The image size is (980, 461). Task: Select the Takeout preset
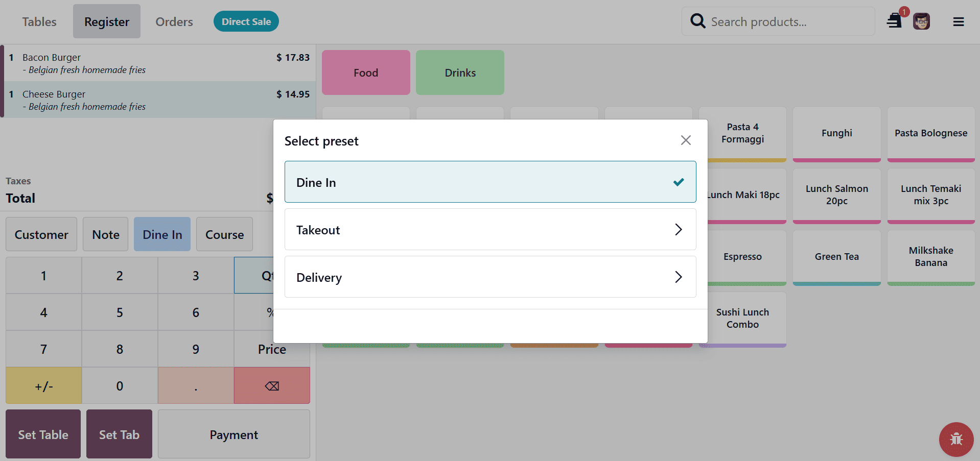click(460, 229)
